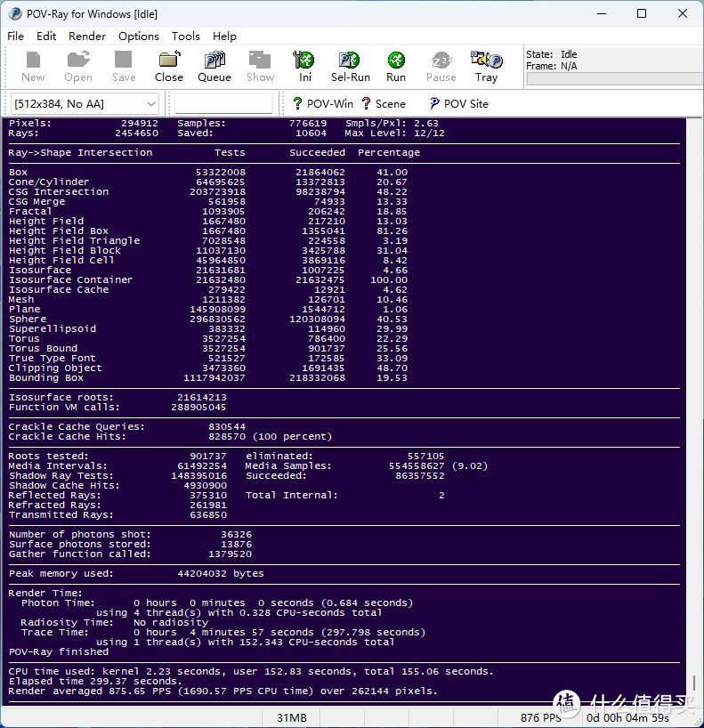Open the Render menu

87,36
